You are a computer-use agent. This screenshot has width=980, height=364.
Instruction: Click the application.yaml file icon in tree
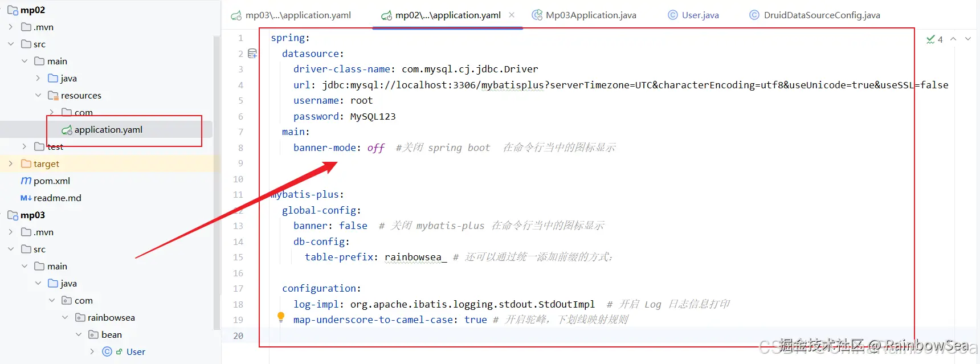coord(67,130)
